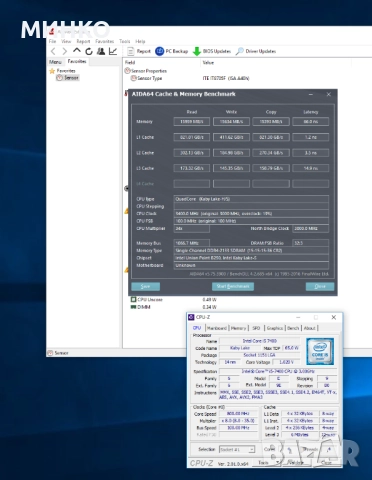Click the Sensor Properties icon row

(x=146, y=71)
